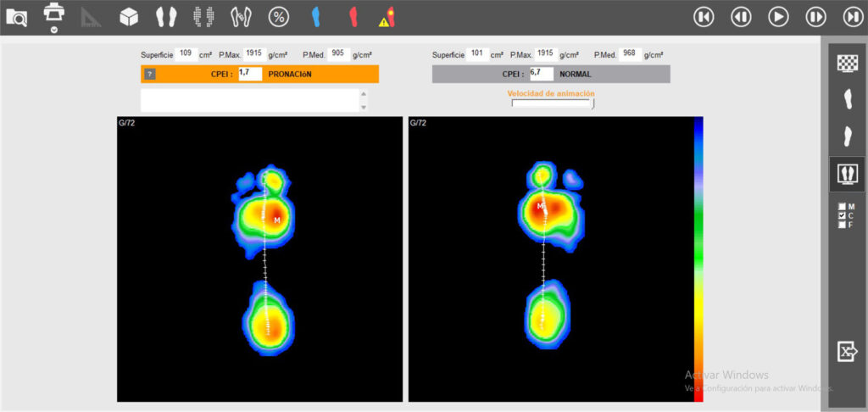This screenshot has width=868, height=412.
Task: Adjust the Velocidad de animación slider
Action: (x=552, y=103)
